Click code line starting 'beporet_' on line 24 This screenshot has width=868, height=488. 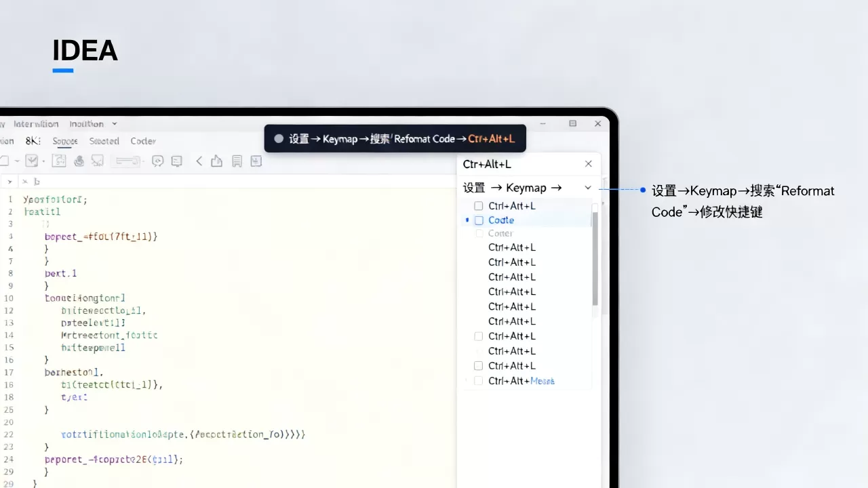pos(114,459)
